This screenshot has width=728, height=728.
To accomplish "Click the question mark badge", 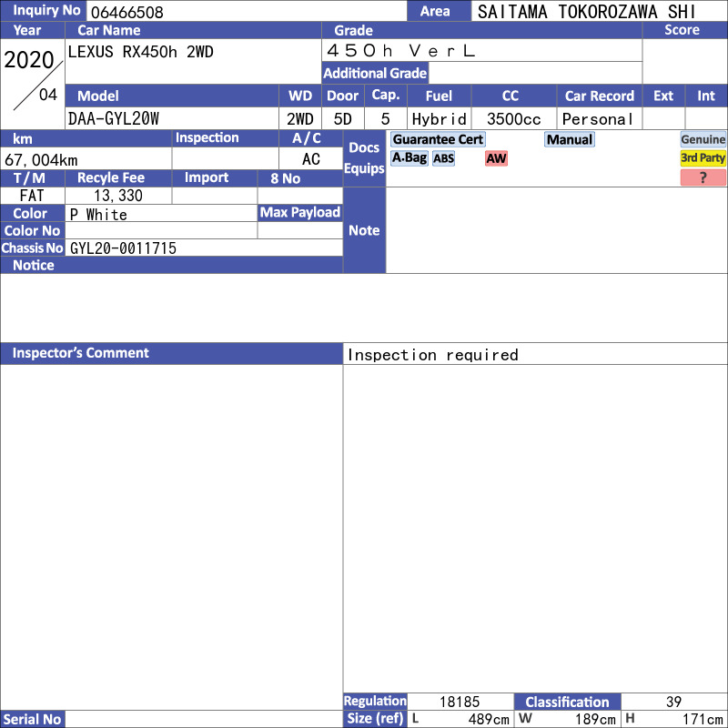I will [x=703, y=177].
